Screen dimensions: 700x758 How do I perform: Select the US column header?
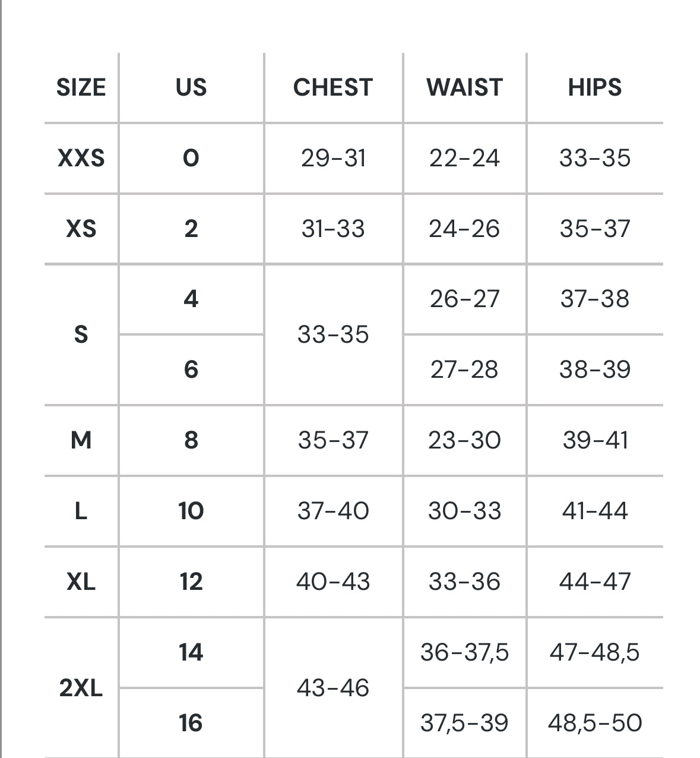point(191,87)
